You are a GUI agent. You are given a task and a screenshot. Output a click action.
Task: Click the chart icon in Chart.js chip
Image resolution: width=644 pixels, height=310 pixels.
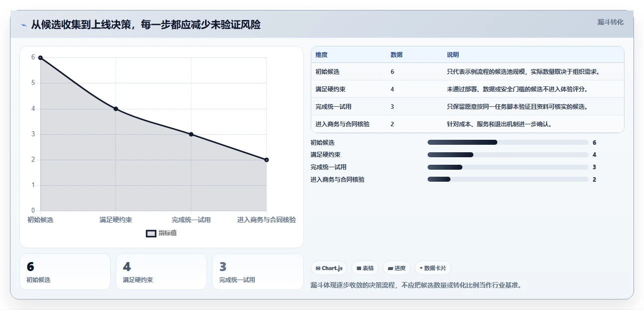(318, 268)
